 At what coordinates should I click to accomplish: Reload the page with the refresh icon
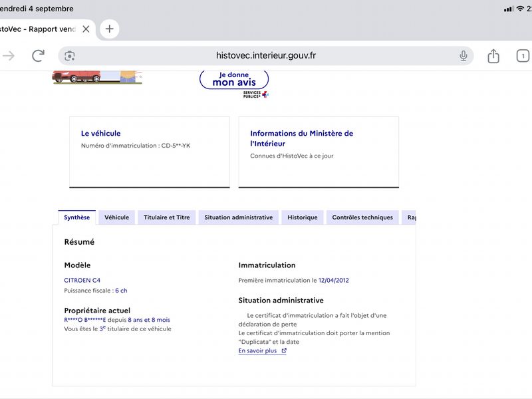tap(38, 56)
